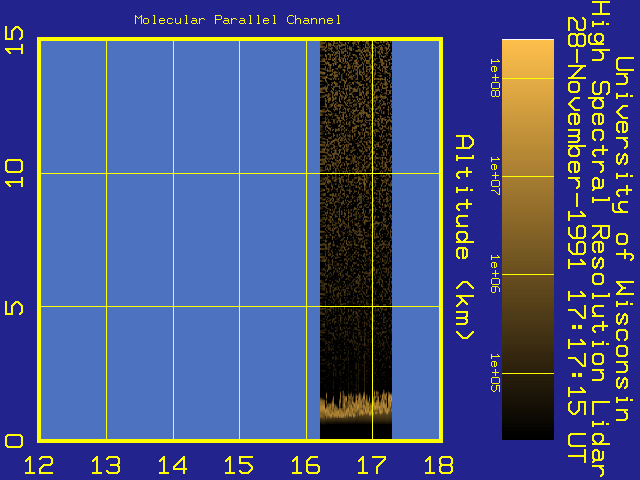Click the '1e+05' colorbar label

[495, 373]
